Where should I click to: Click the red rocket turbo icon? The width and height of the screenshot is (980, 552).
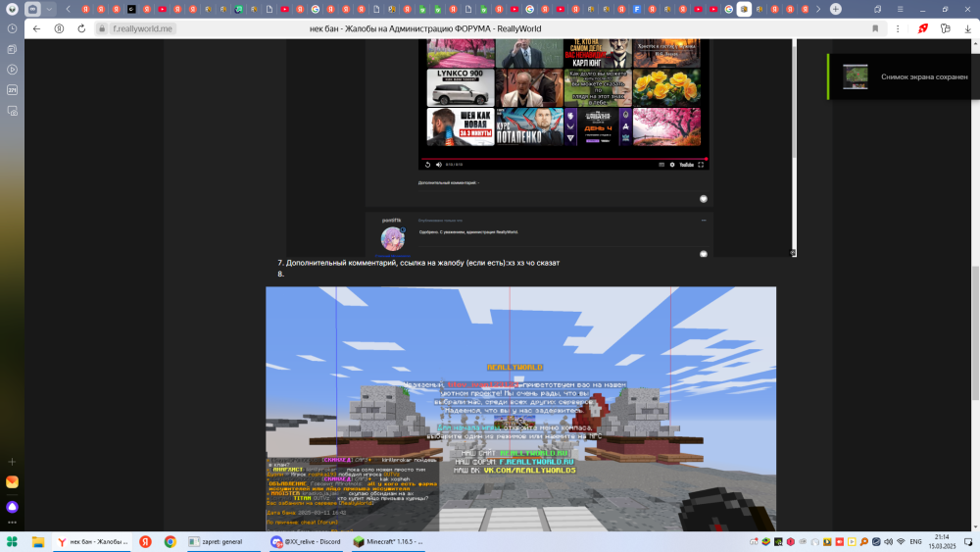point(923,28)
